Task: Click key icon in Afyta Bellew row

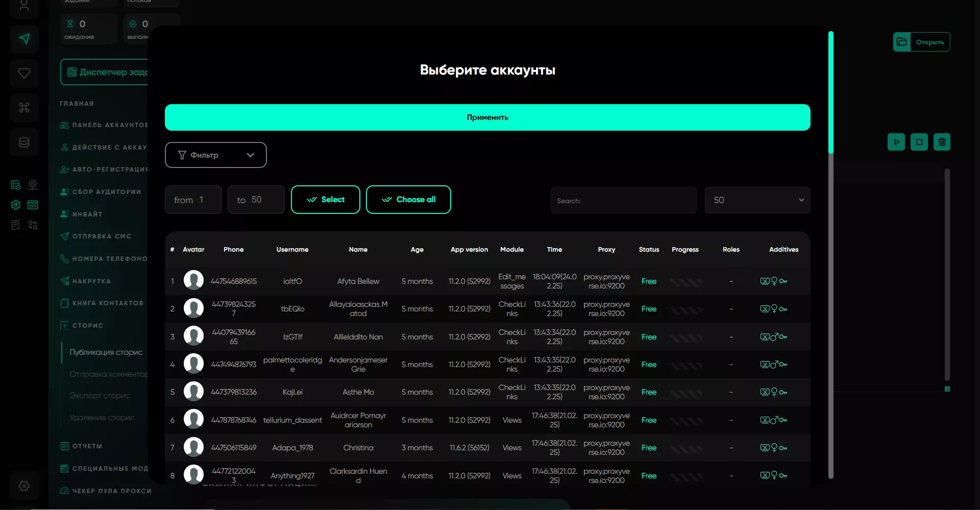Action: [x=783, y=281]
